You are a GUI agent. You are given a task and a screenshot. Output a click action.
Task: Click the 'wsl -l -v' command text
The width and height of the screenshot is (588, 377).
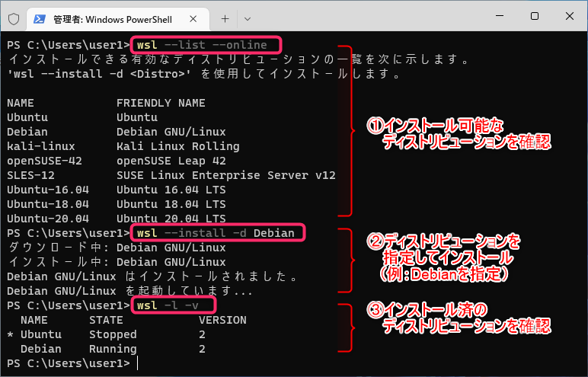(x=168, y=305)
